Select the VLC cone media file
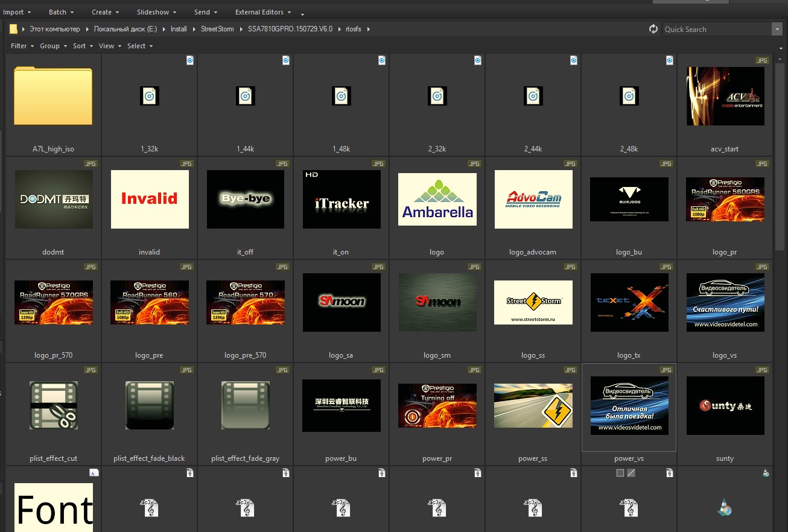 (x=725, y=508)
